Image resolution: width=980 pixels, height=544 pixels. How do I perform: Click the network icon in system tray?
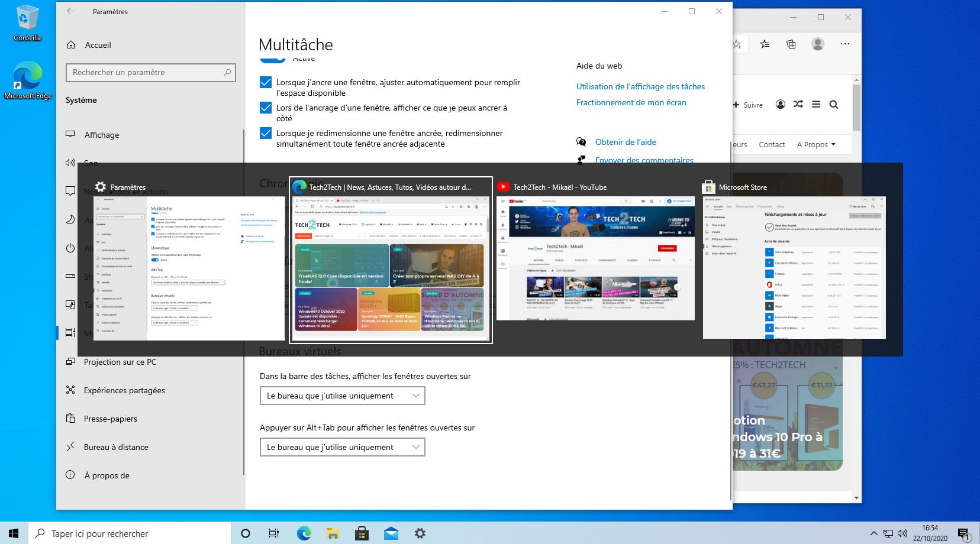888,533
